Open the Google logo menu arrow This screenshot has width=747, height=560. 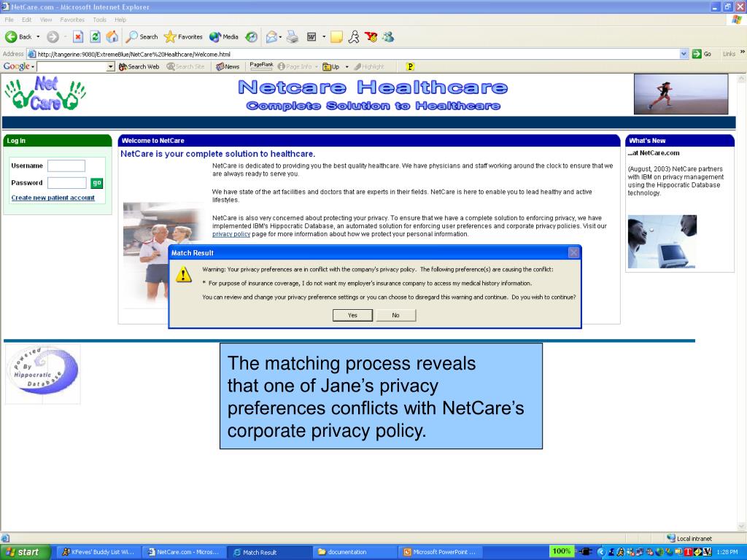(33, 66)
